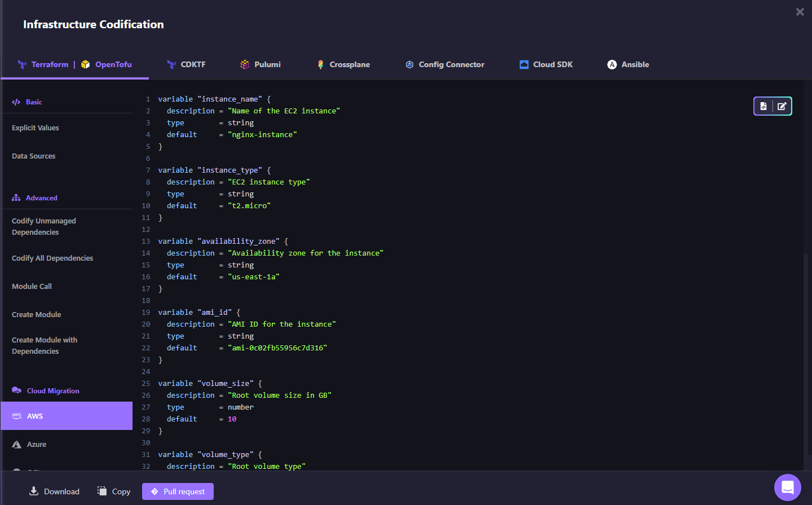This screenshot has width=812, height=505.
Task: Click on the "type = number" line
Action: click(x=210, y=407)
